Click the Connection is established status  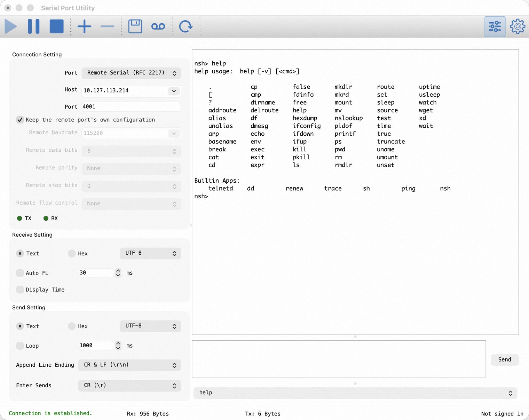pyautogui.click(x=50, y=413)
